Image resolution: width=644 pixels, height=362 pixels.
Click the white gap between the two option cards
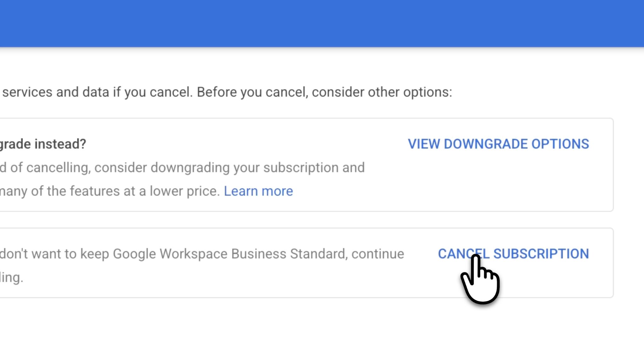click(x=307, y=220)
